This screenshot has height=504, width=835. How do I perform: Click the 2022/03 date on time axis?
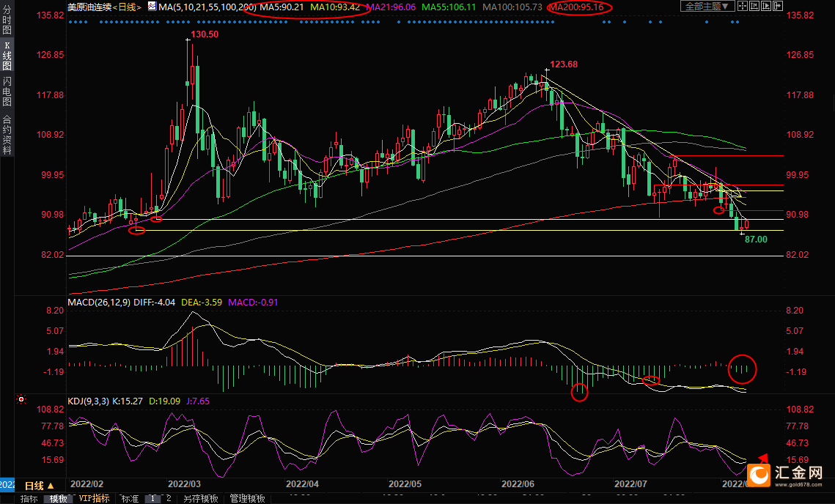[x=184, y=483]
